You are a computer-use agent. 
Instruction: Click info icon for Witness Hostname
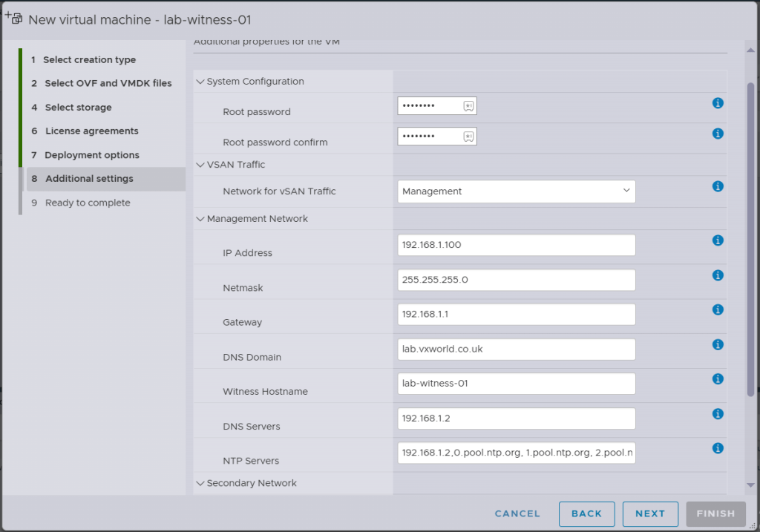pos(718,379)
